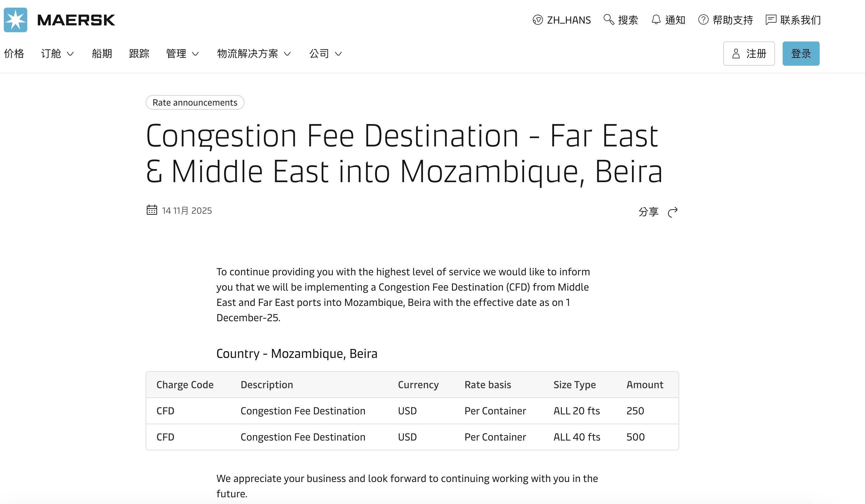Click the ZH_HANS language globe icon
Image resolution: width=865 pixels, height=504 pixels.
[538, 20]
